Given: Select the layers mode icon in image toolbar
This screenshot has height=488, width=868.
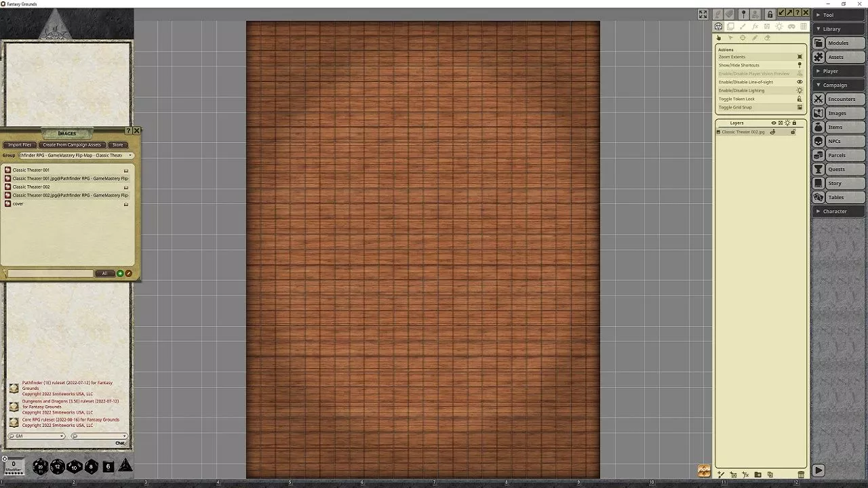Looking at the screenshot, I should coord(730,26).
